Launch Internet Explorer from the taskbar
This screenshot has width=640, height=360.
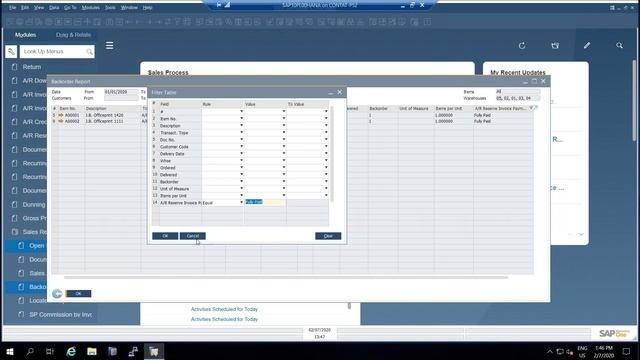[71, 351]
